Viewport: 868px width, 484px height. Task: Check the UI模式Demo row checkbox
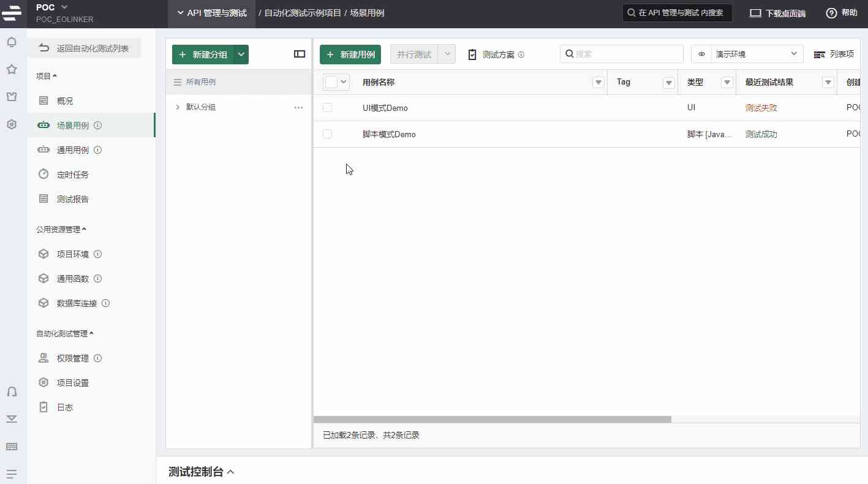pos(327,107)
